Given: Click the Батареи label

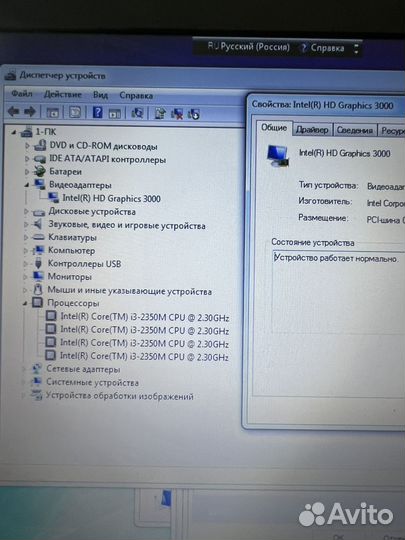Looking at the screenshot, I should coord(65,172).
